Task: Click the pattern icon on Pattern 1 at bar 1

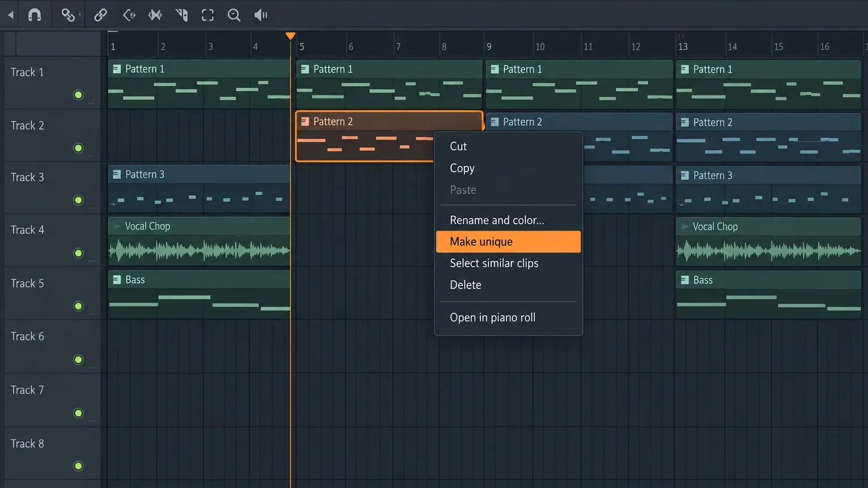Action: 116,69
